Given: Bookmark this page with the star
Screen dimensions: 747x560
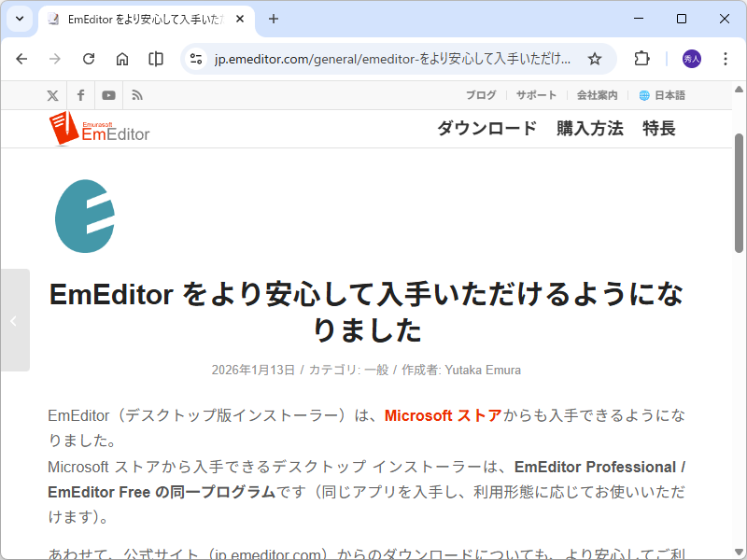Looking at the screenshot, I should click(595, 59).
